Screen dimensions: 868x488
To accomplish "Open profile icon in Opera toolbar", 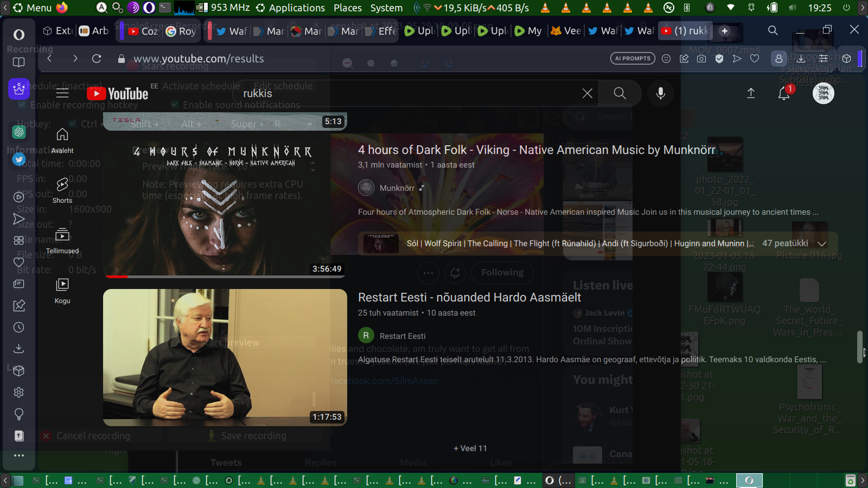I will (779, 59).
